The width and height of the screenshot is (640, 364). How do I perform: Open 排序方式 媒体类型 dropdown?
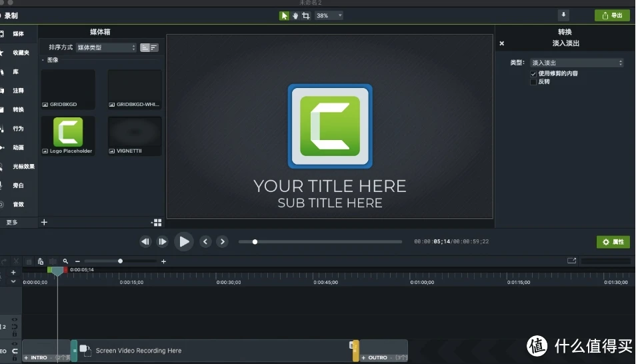pyautogui.click(x=106, y=47)
